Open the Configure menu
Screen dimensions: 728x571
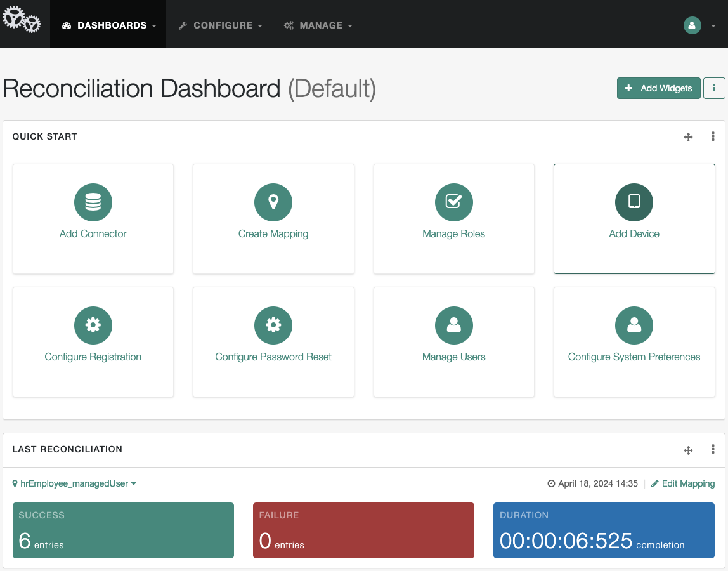pyautogui.click(x=221, y=25)
